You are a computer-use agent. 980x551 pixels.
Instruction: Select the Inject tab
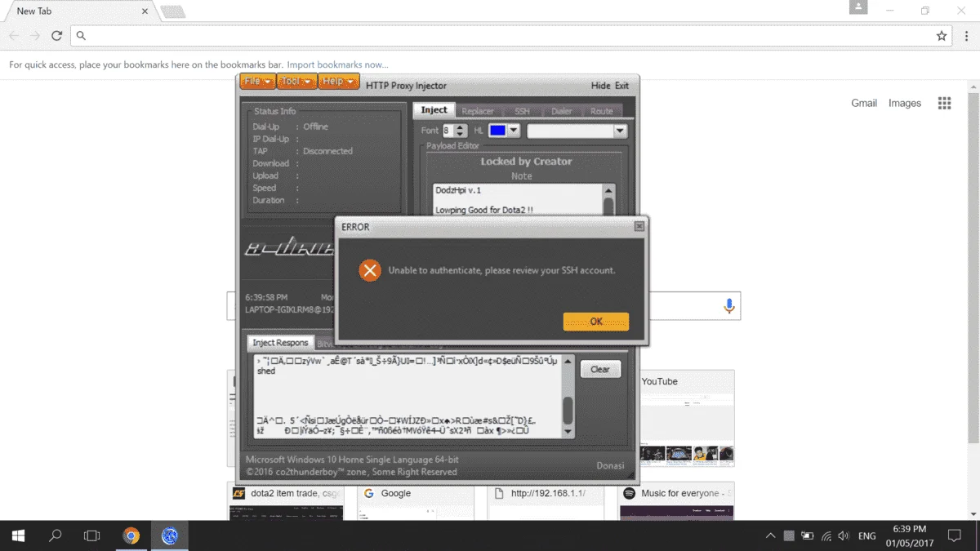point(434,110)
